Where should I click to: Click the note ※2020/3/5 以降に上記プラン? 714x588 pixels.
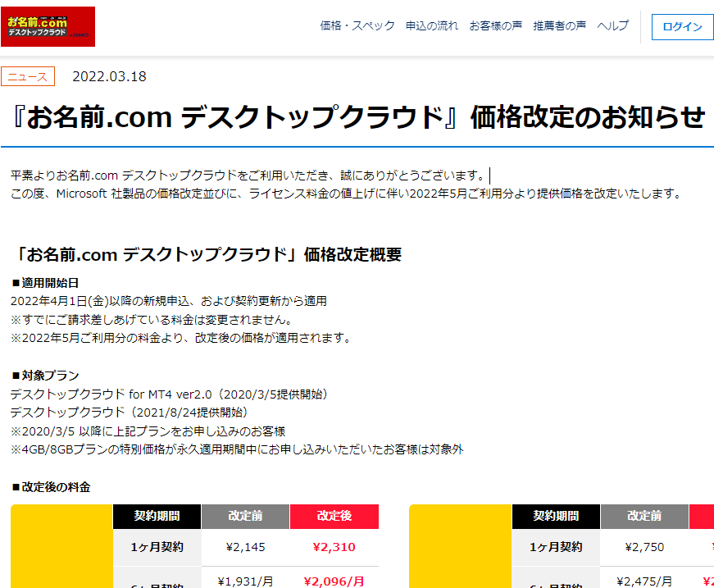point(148,431)
